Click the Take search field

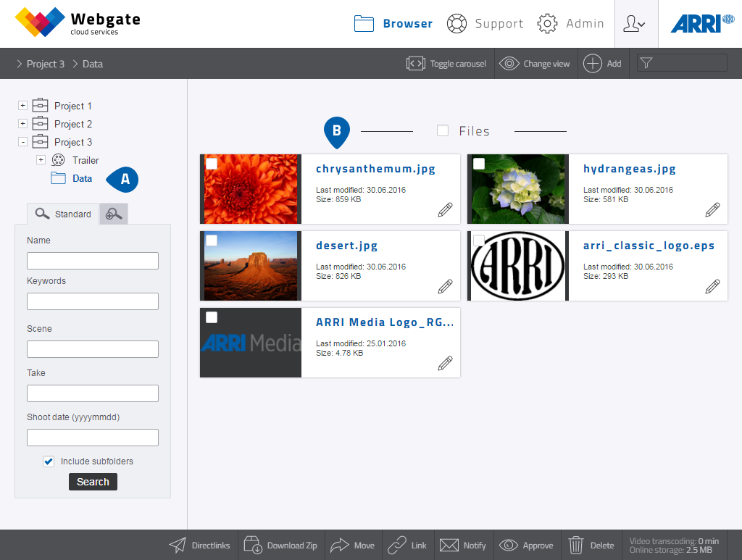[93, 393]
